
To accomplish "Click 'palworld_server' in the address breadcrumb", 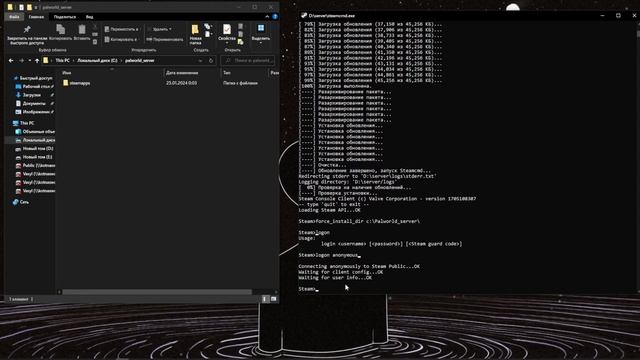I will pyautogui.click(x=140, y=60).
